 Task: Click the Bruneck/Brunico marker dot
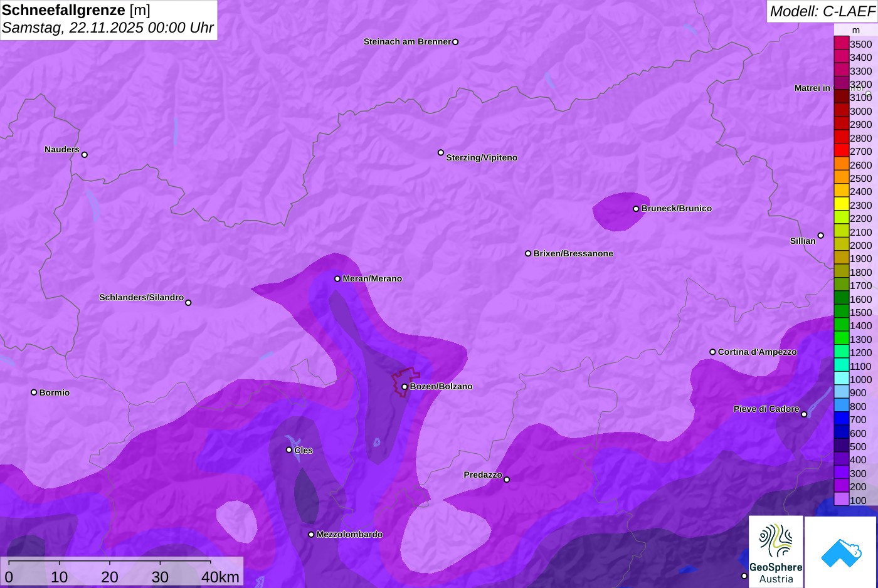[636, 209]
